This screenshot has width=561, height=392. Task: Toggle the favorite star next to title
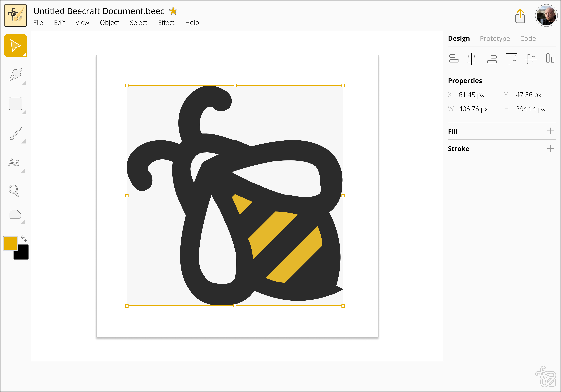tap(173, 11)
